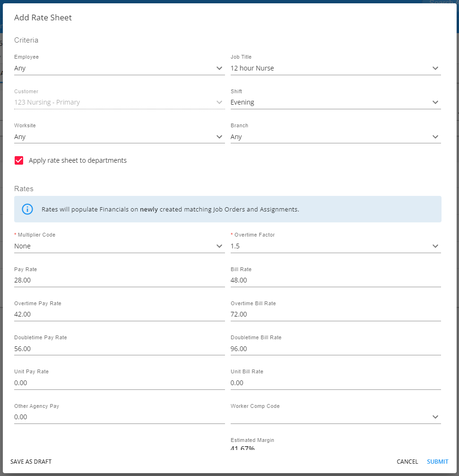
Task: Click the Pay Rate field
Action: 119,280
